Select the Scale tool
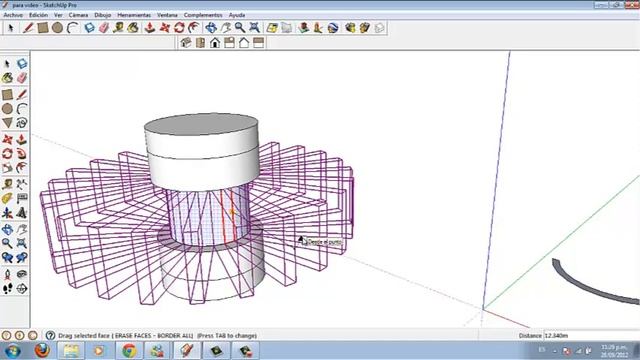Screen dimensions: 640x360 tap(7, 168)
